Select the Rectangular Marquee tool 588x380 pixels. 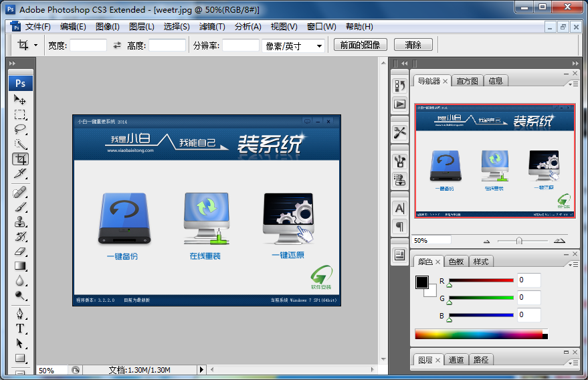[x=20, y=114]
